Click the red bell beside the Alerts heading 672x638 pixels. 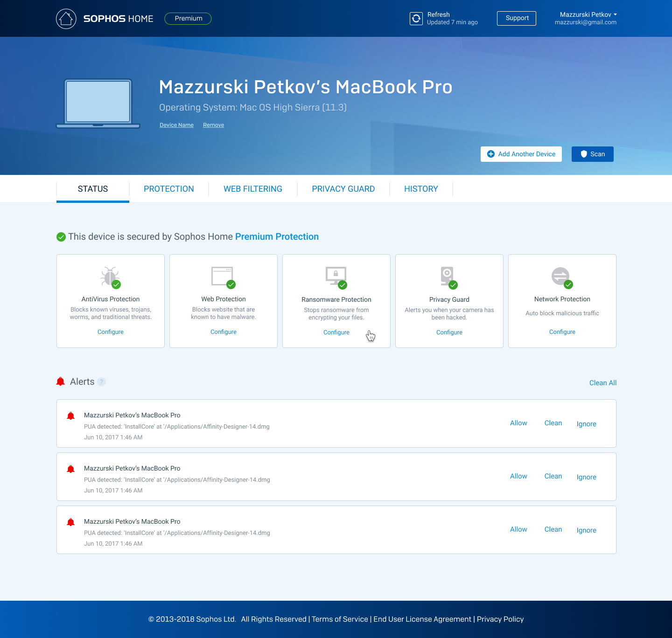60,381
